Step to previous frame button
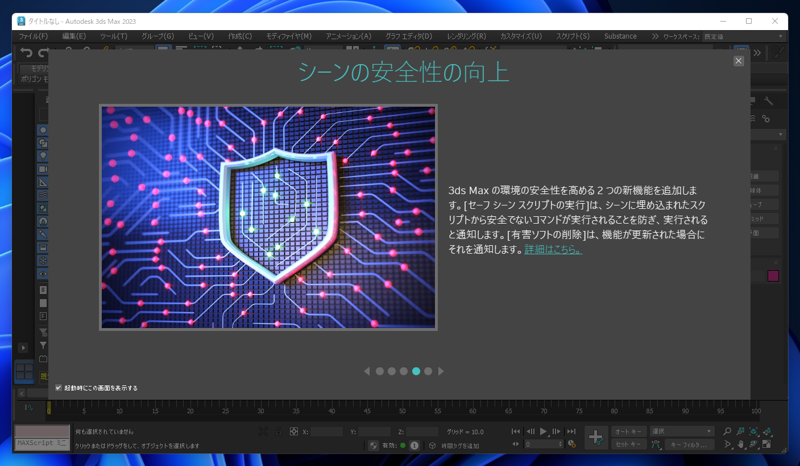The image size is (800, 466). [530, 432]
